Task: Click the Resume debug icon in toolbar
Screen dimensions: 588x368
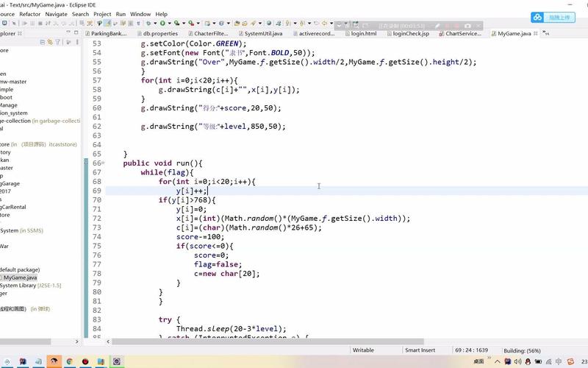Action: click(x=25, y=24)
